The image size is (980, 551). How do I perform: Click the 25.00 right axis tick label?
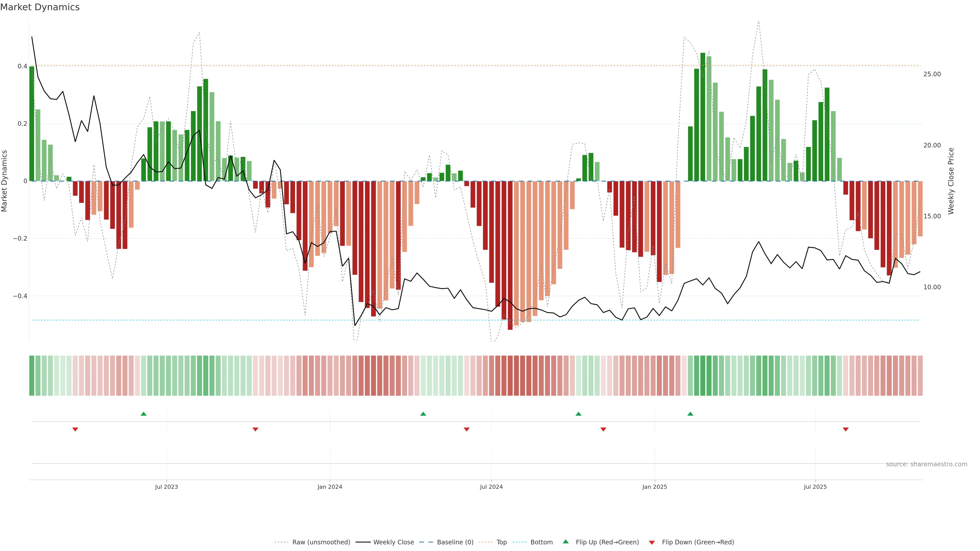(932, 74)
